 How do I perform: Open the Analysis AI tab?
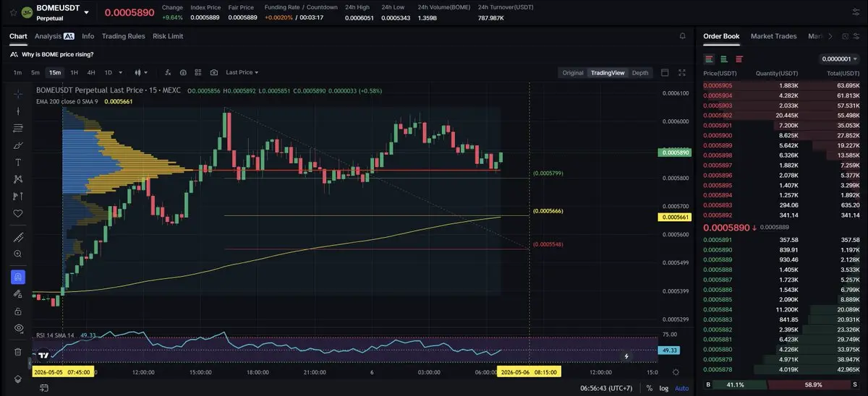tap(54, 36)
